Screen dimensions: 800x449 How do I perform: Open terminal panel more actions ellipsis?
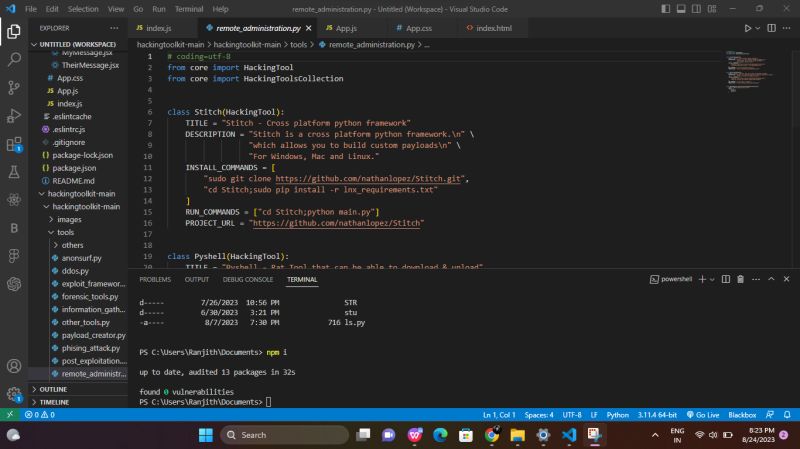(756, 279)
